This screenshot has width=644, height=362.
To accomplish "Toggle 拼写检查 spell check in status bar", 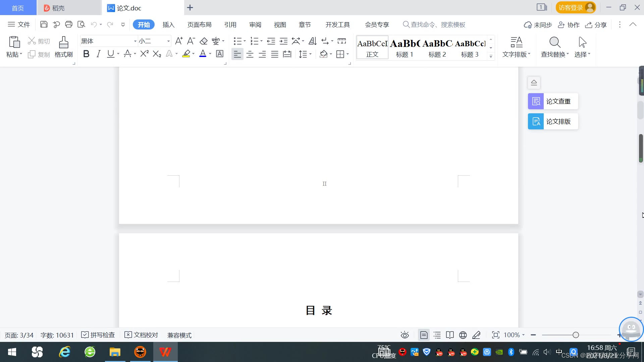I will [x=98, y=335].
